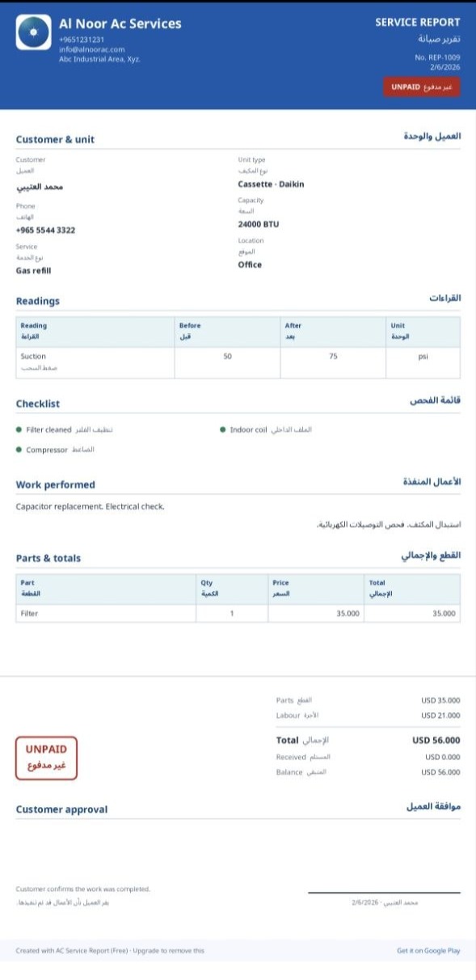
Task: Open the Get it on Google Play link
Action: click(428, 951)
